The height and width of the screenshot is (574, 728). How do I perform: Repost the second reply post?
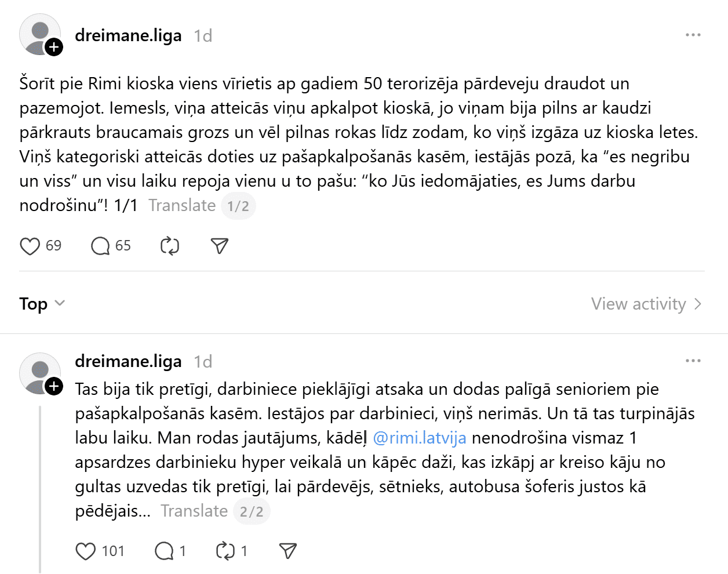coord(225,551)
